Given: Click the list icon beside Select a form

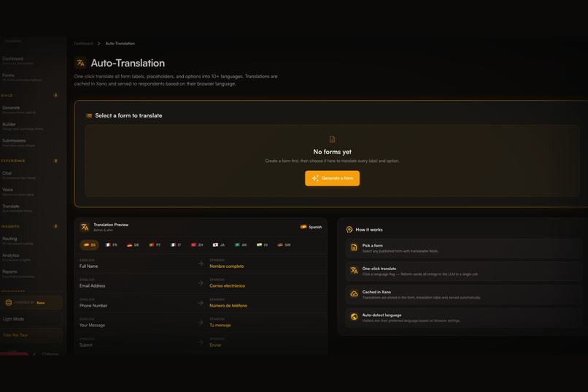Looking at the screenshot, I should (x=89, y=115).
